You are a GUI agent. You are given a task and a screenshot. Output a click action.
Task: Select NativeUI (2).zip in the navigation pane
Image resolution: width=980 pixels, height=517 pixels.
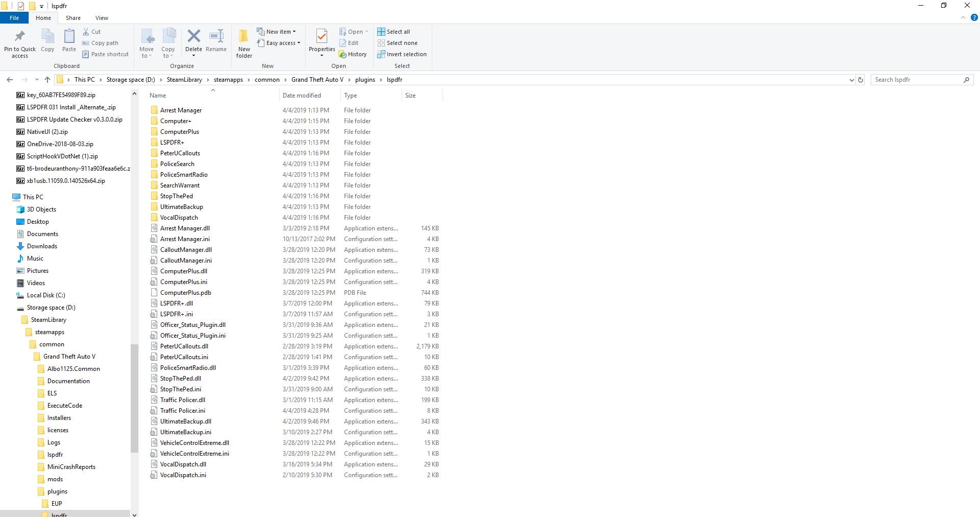47,132
